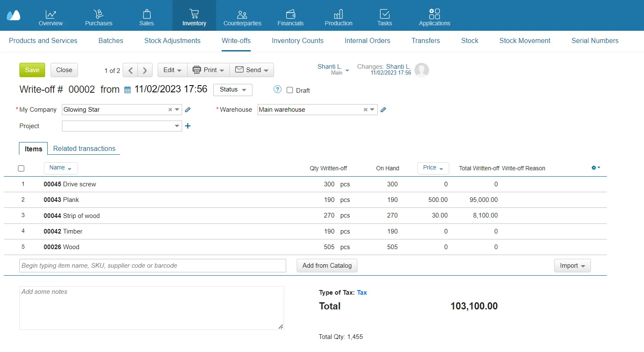Screen dimensions: 644x352
Task: Switch to the Related transactions tab
Action: tap(84, 148)
